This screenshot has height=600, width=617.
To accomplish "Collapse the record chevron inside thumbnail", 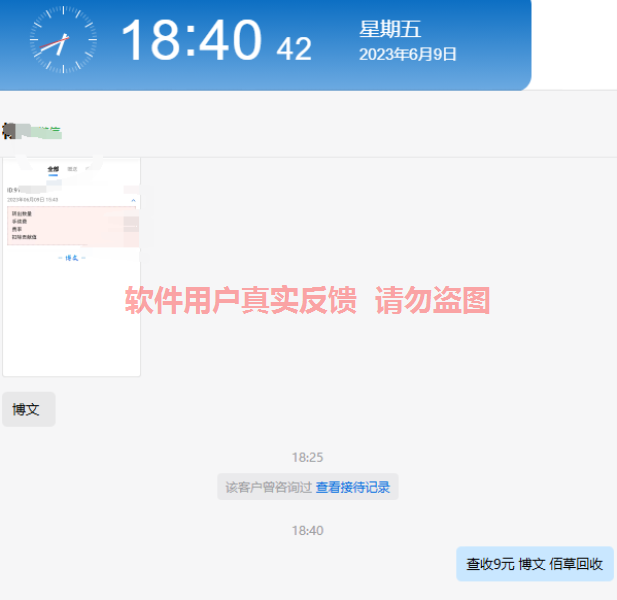I will [133, 201].
